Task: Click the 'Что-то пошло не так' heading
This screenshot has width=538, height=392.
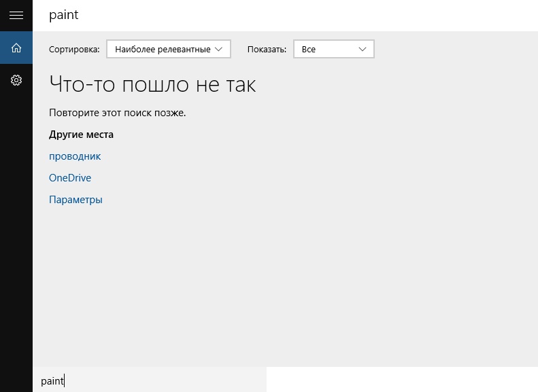Action: [x=152, y=85]
